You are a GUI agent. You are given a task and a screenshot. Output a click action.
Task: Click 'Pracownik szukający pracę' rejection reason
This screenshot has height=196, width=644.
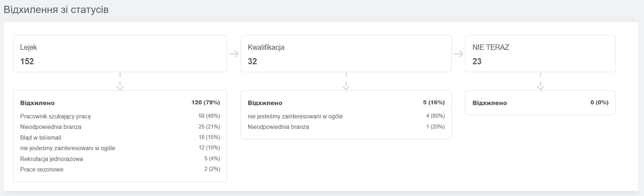point(56,116)
